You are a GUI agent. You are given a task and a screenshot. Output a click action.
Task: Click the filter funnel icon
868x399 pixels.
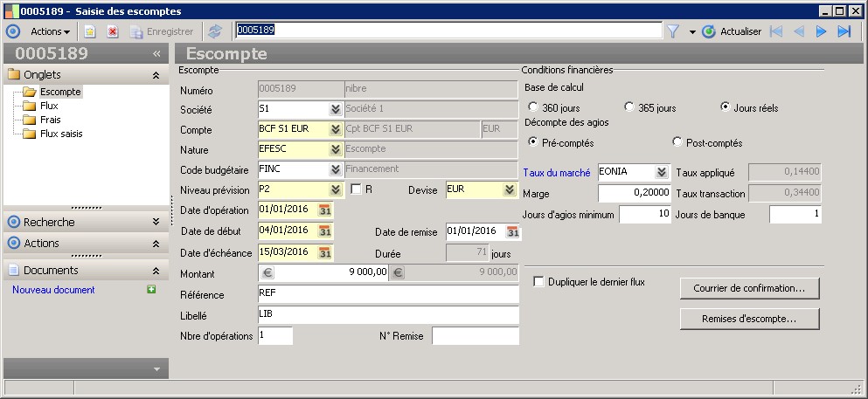coord(673,31)
